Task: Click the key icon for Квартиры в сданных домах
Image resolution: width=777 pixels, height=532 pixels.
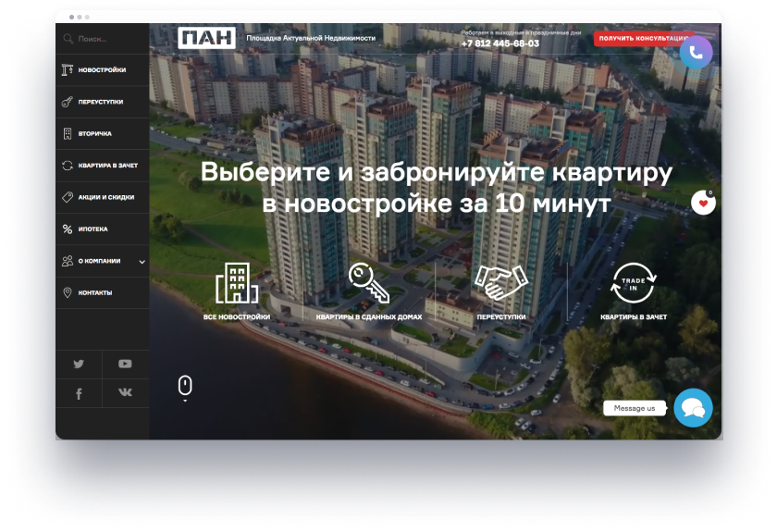Action: coord(369,282)
